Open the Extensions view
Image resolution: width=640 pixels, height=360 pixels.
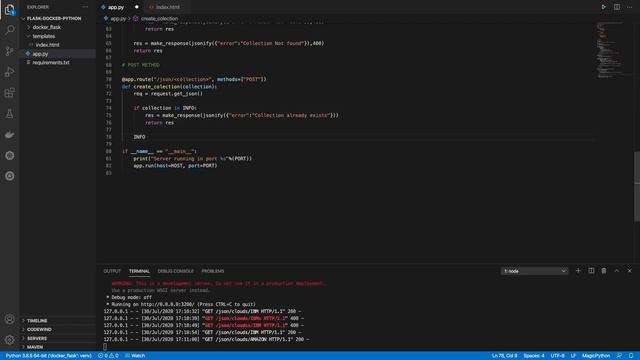coord(10,93)
